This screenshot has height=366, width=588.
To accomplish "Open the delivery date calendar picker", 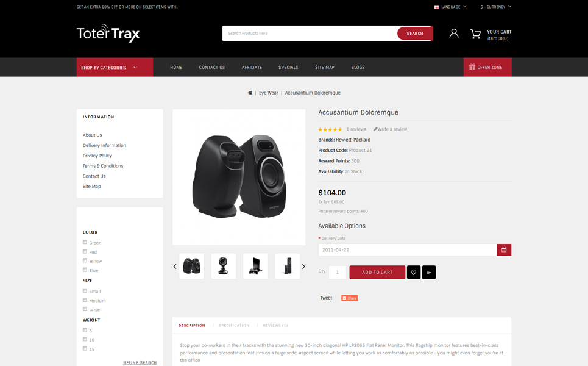I will click(x=504, y=250).
